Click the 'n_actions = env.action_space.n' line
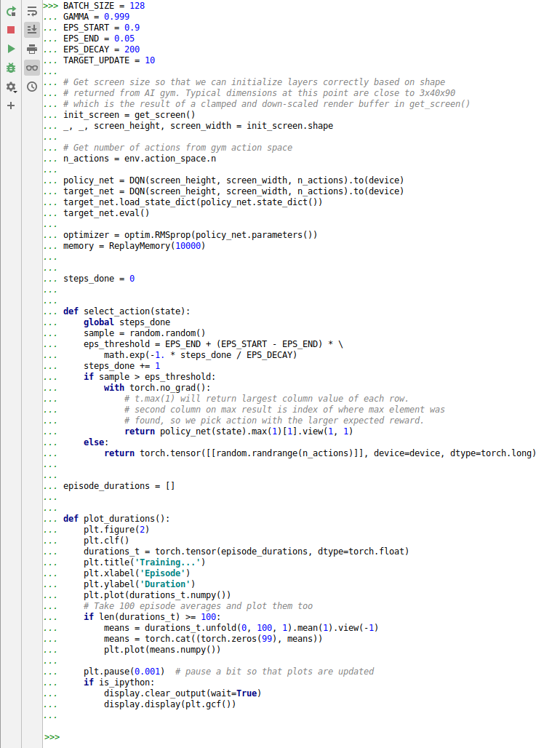Screen dimensions: 560x748 (x=140, y=159)
